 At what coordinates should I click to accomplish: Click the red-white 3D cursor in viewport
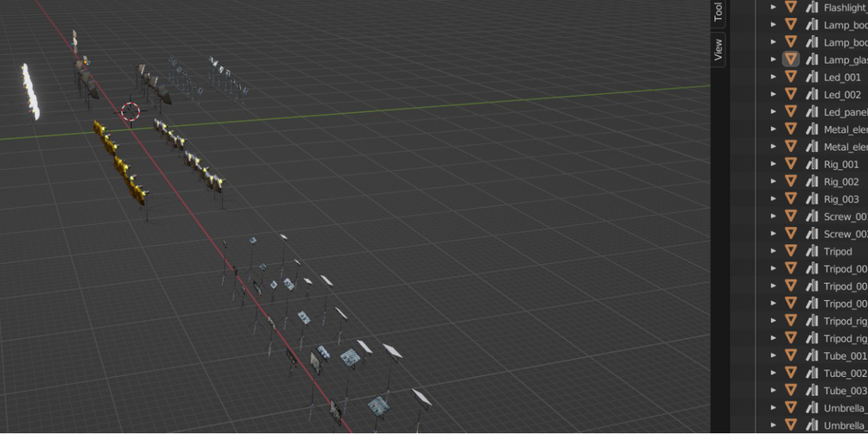[x=130, y=111]
